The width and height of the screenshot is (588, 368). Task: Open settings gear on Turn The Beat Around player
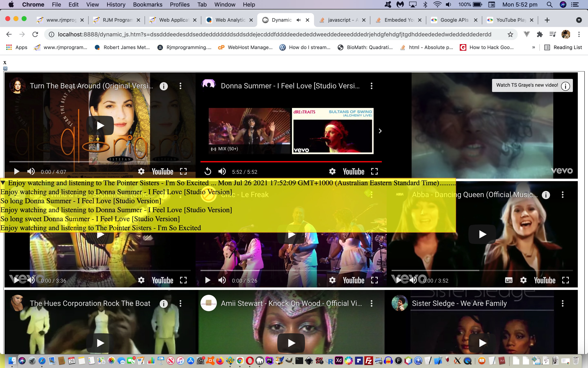tap(141, 172)
